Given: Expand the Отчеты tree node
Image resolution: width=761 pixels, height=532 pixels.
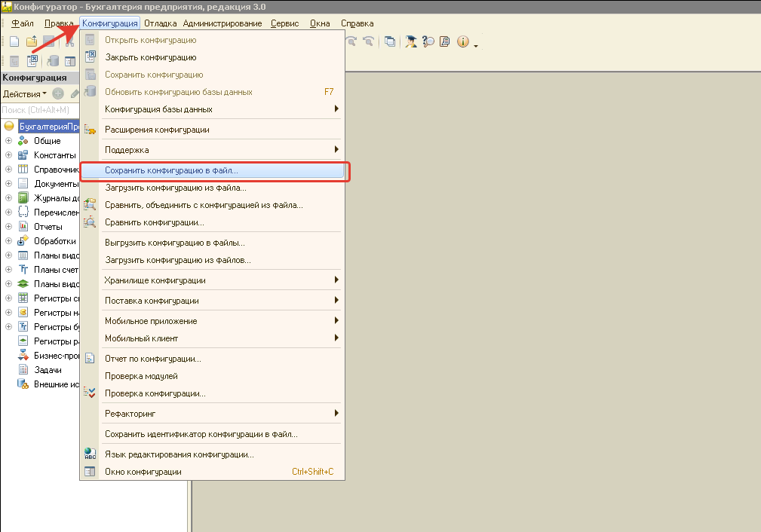Looking at the screenshot, I should tap(8, 227).
